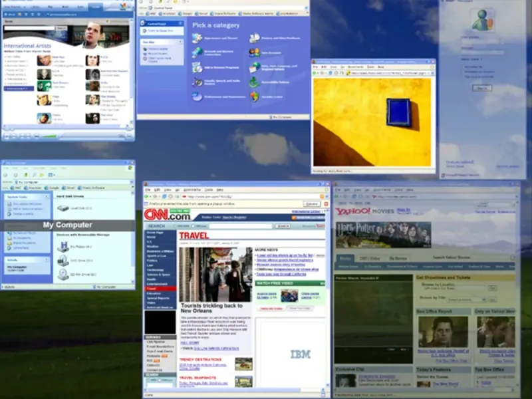Click Switch to Classic View link
This screenshot has width=532, height=399.
[x=160, y=31]
